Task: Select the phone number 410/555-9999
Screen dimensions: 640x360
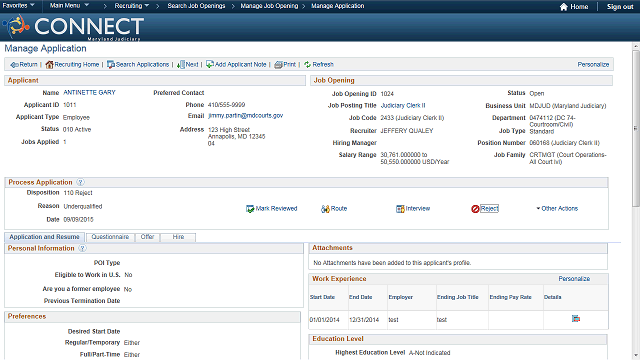Action: pos(227,105)
